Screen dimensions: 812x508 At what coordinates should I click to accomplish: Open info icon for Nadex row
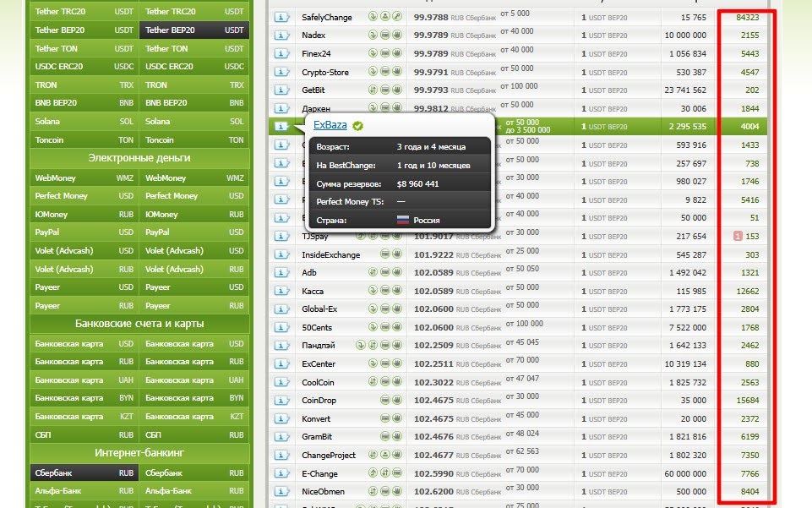[281, 36]
